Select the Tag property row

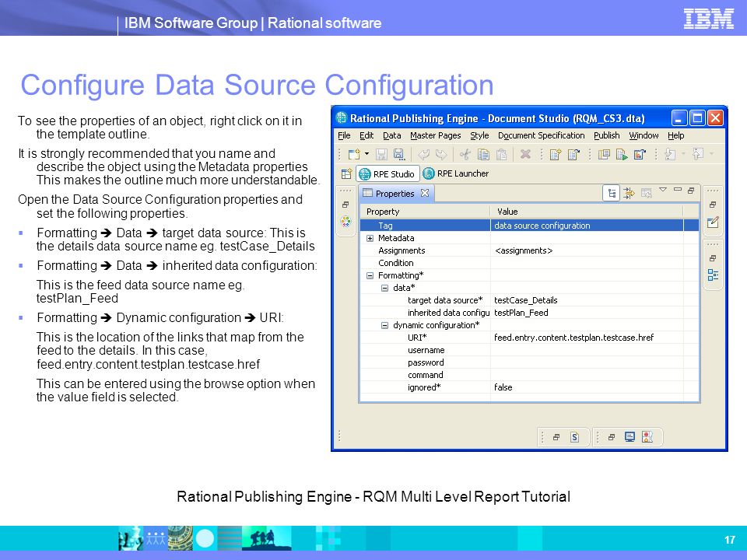pyautogui.click(x=529, y=226)
